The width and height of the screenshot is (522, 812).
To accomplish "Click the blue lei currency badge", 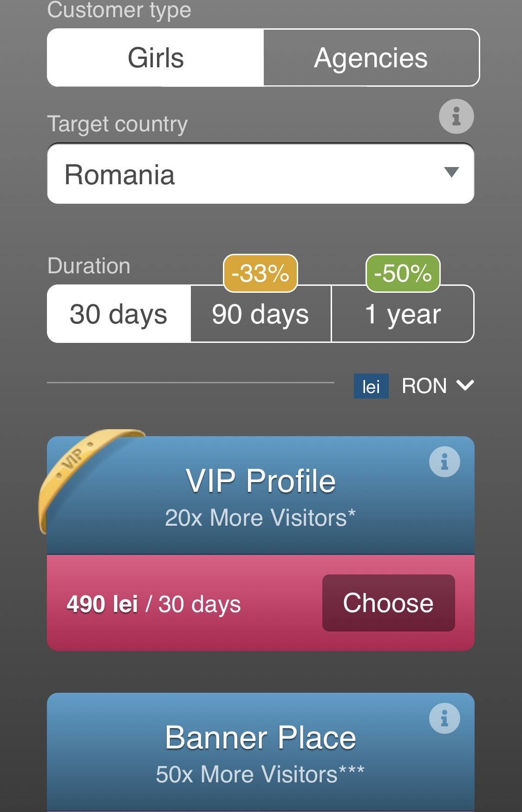I will point(371,387).
